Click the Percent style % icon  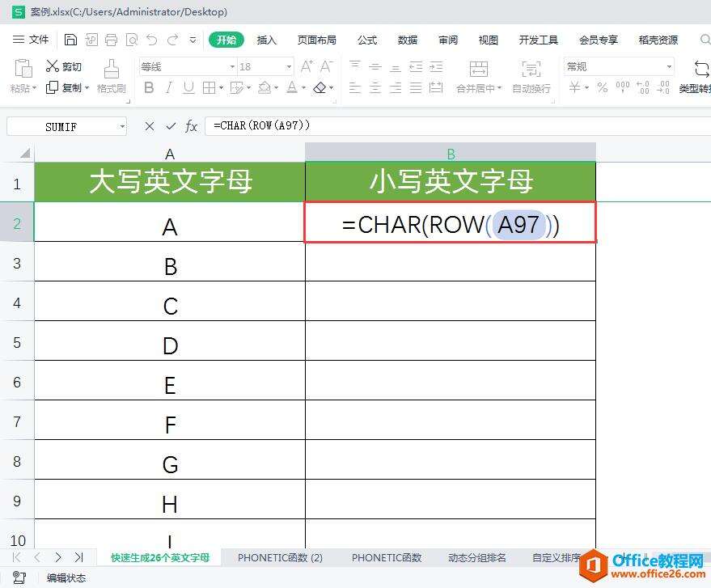602,87
